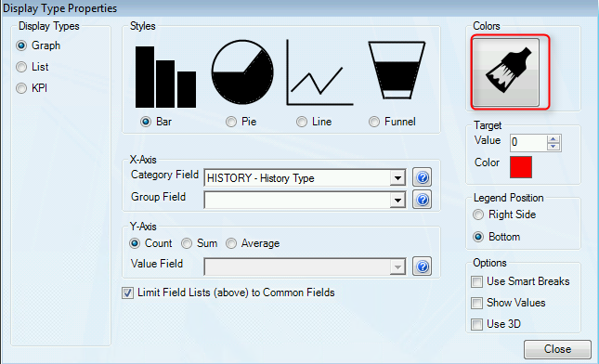Open the Group Field dropdown

(x=397, y=201)
